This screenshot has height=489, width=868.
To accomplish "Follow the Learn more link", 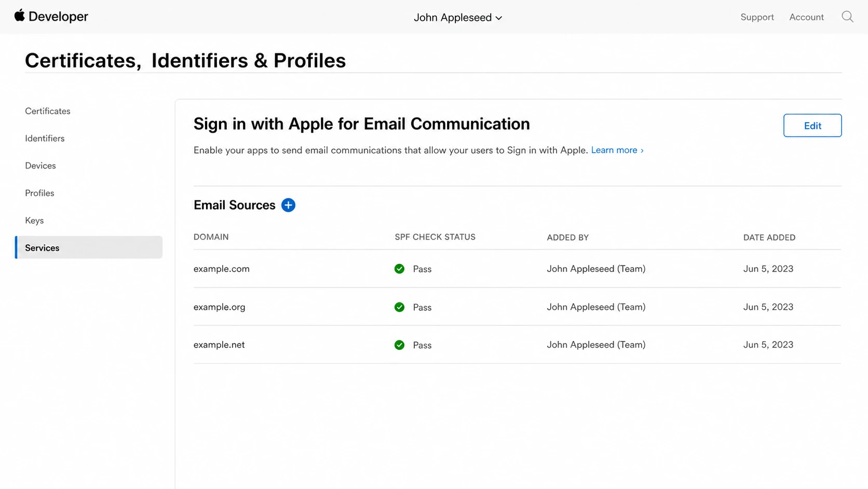I will [617, 150].
